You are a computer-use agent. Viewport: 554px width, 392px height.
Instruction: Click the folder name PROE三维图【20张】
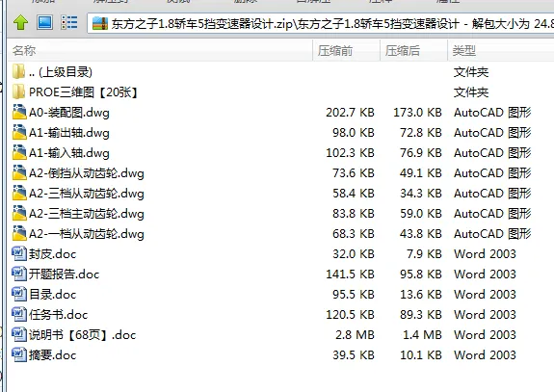tap(84, 92)
